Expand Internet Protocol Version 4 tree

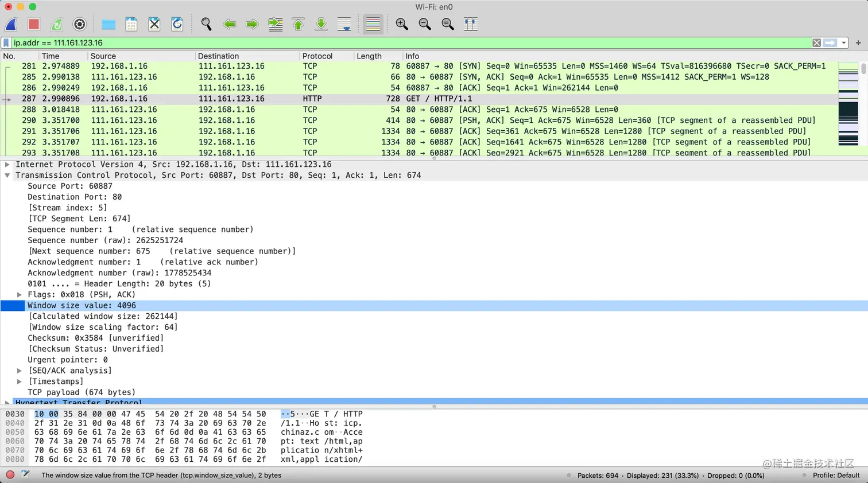7,165
